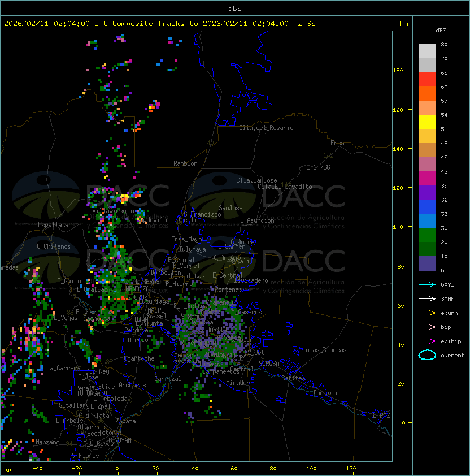The height and width of the screenshot is (476, 470).
Task: Pick the gold swatch between 51 and 48
Action: coord(427,136)
